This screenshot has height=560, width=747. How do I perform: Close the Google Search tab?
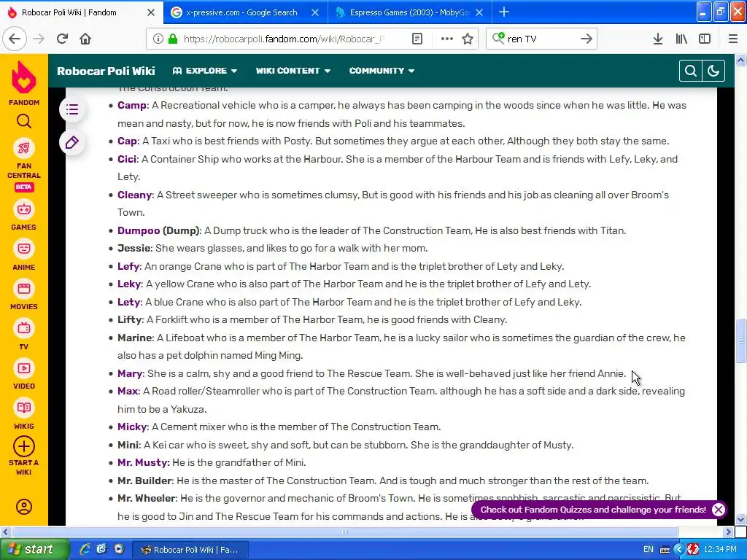coord(315,12)
